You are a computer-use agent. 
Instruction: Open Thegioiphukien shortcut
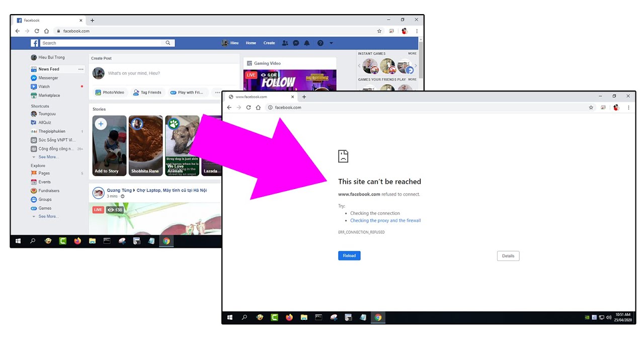[48, 131]
